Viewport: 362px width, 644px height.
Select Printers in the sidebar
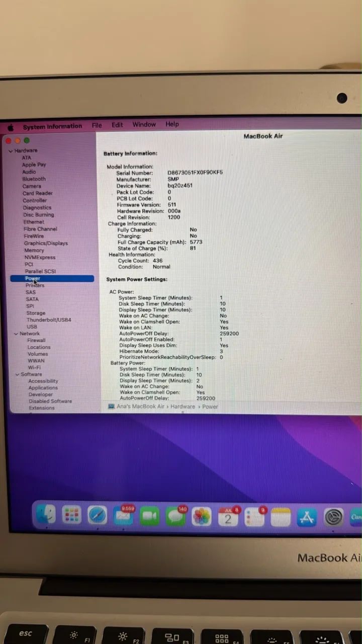(x=35, y=285)
